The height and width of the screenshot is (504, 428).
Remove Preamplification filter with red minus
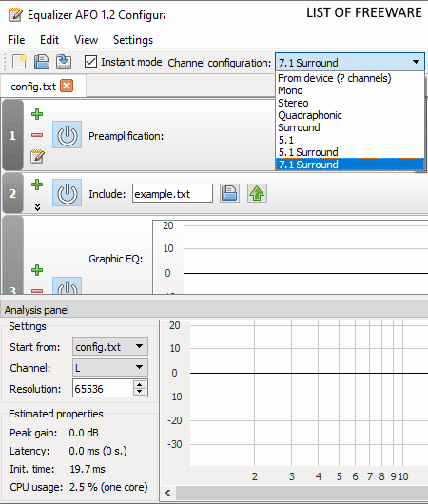click(37, 135)
